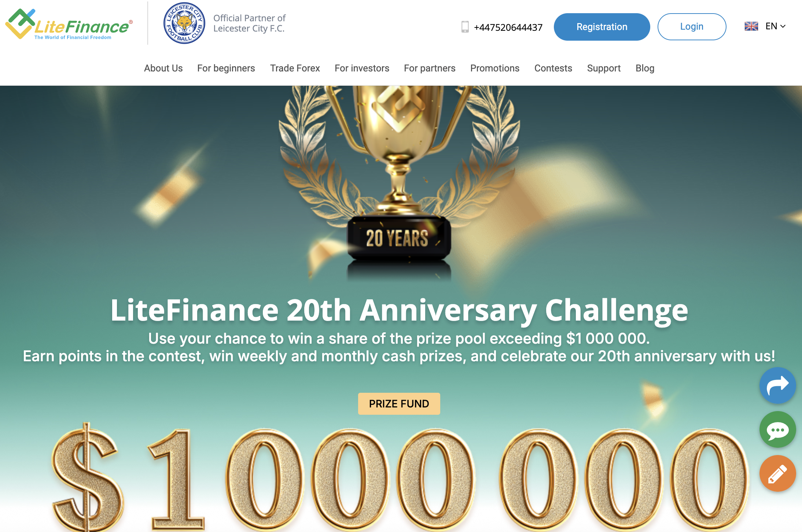
Task: Click the orange pencil feedback button
Action: (x=777, y=473)
